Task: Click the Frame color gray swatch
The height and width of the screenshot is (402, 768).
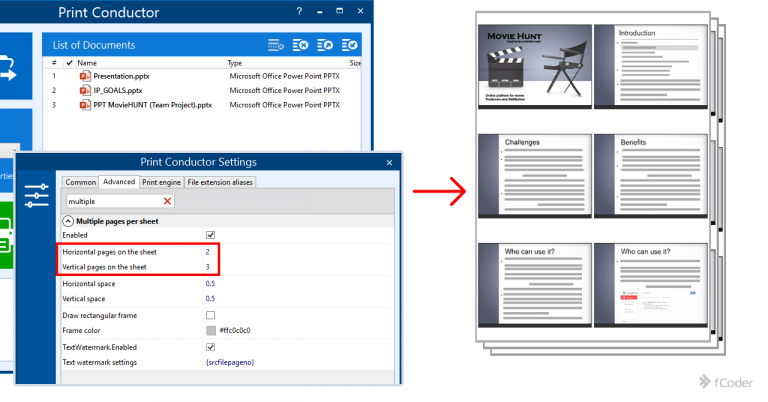Action: click(x=211, y=331)
